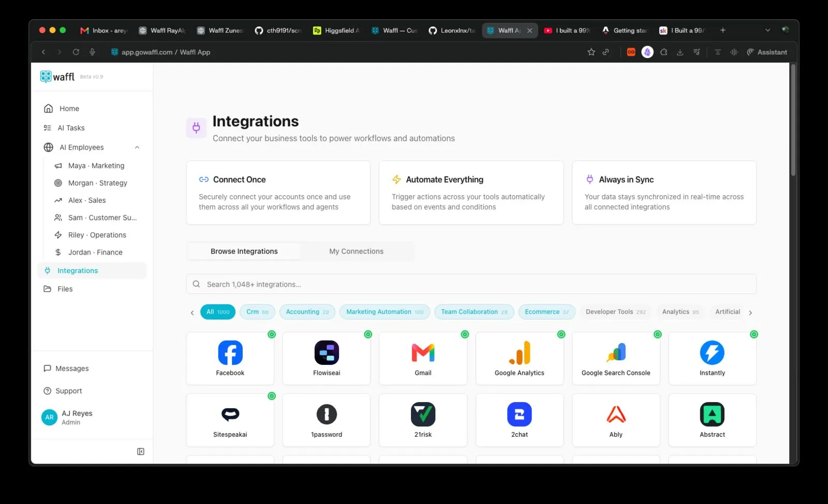Filter by Accounting category chip
This screenshot has width=828, height=504.
[307, 312]
